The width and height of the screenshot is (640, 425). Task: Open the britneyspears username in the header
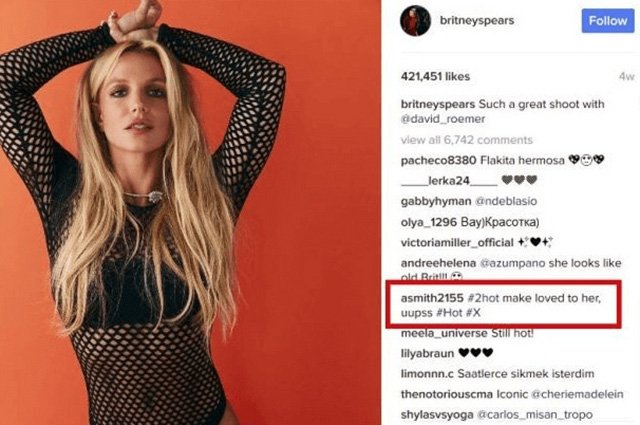[x=477, y=20]
